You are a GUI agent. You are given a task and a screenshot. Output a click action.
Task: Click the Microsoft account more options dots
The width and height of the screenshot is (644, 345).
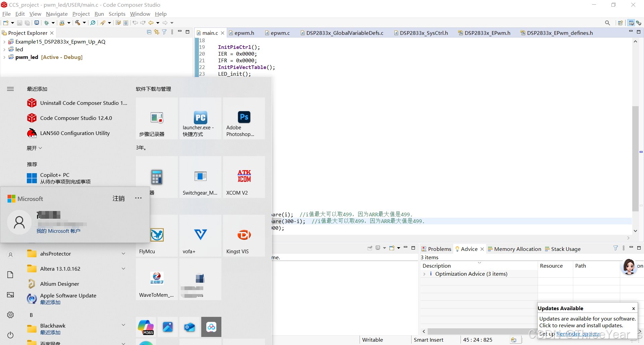coord(138,198)
